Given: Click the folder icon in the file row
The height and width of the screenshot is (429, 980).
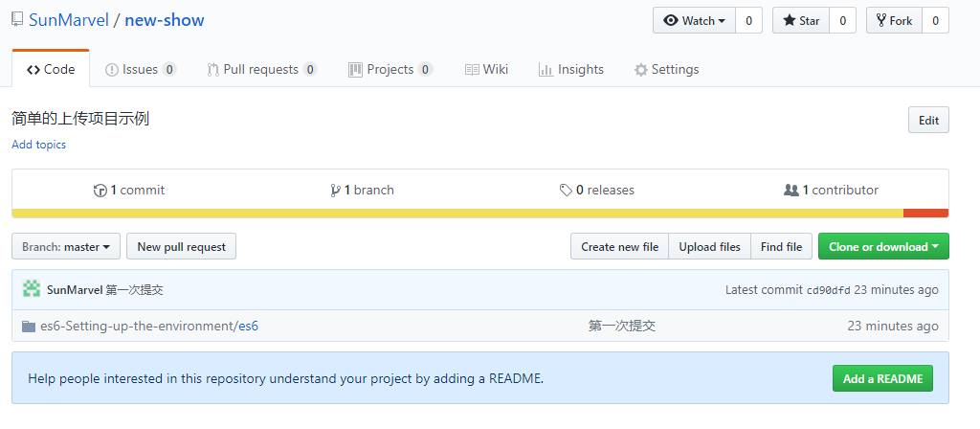Looking at the screenshot, I should click(x=29, y=326).
